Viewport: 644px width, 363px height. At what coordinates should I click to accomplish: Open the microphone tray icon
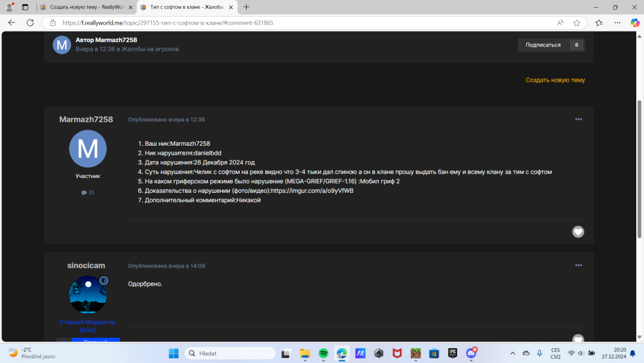(x=540, y=353)
